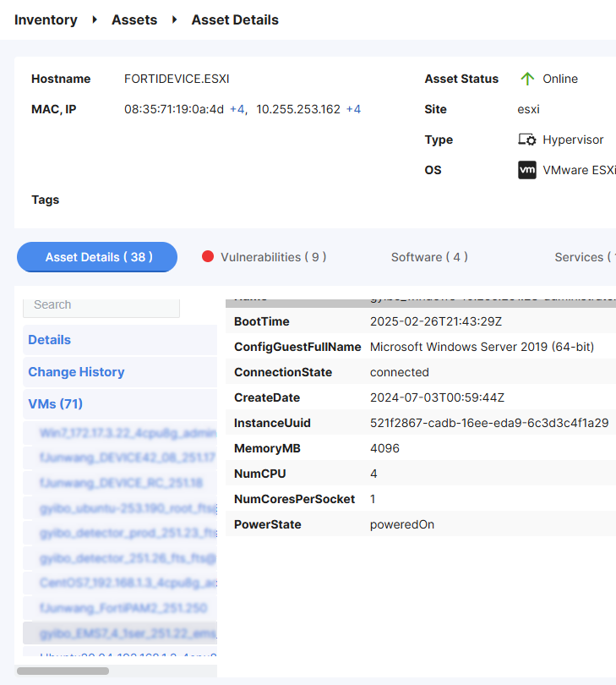Click the MemoryMB value 4096

pyautogui.click(x=384, y=448)
